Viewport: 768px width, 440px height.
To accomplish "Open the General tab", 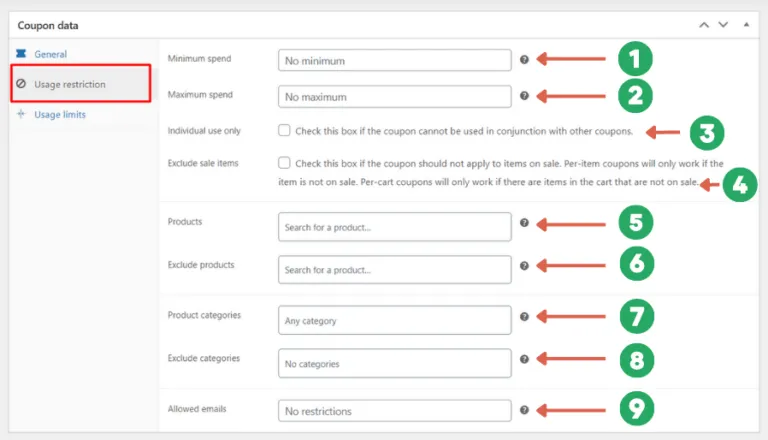I will [x=50, y=54].
